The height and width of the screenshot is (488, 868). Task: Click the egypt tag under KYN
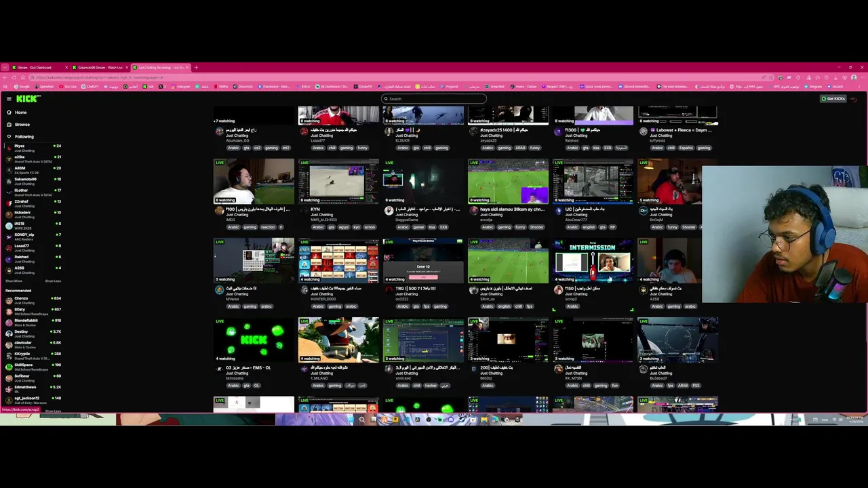pyautogui.click(x=345, y=227)
